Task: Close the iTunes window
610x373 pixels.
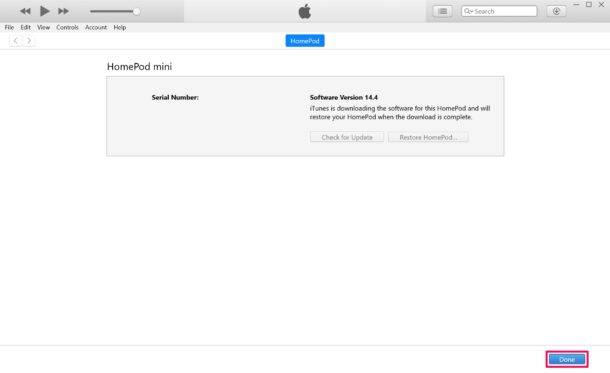Action: click(x=601, y=5)
